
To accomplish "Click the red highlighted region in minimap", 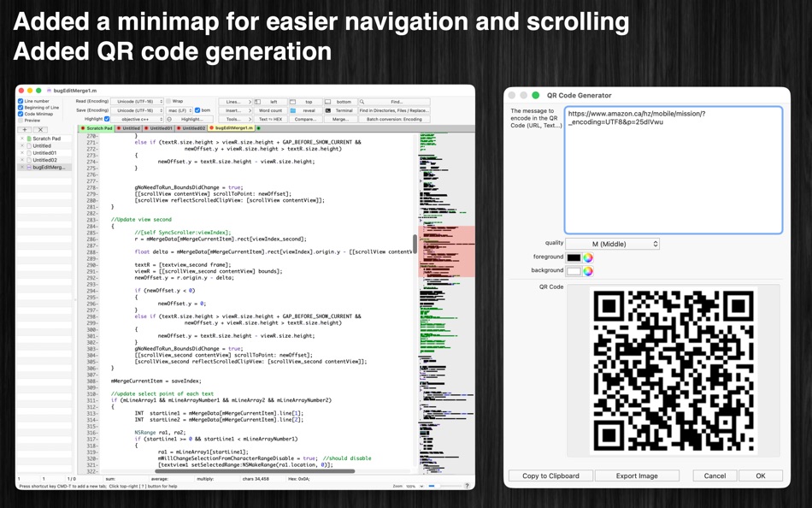I will (446, 251).
